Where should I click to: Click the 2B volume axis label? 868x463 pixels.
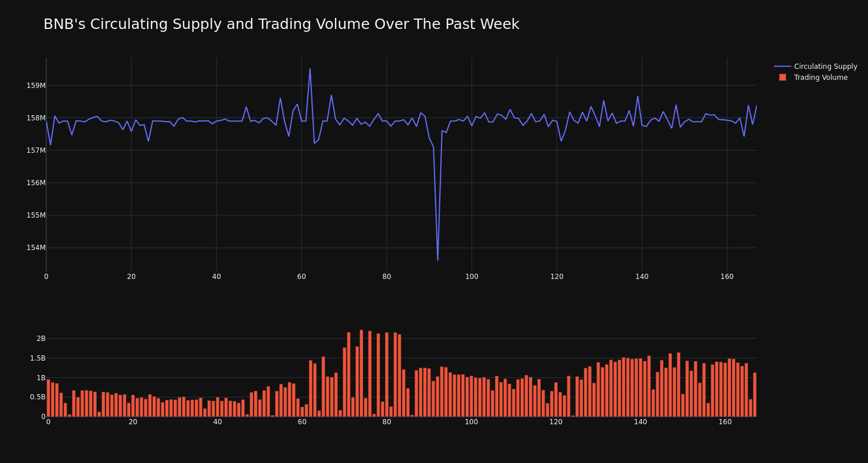point(41,339)
